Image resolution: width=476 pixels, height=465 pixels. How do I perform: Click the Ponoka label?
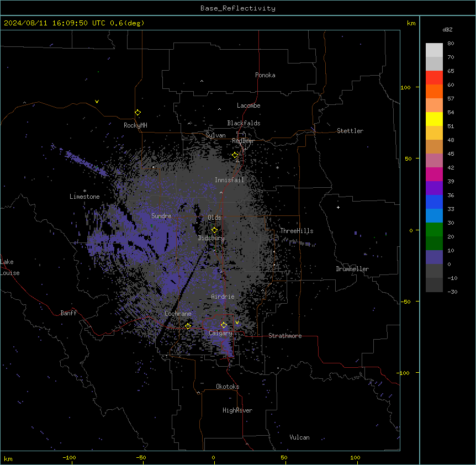(x=265, y=75)
